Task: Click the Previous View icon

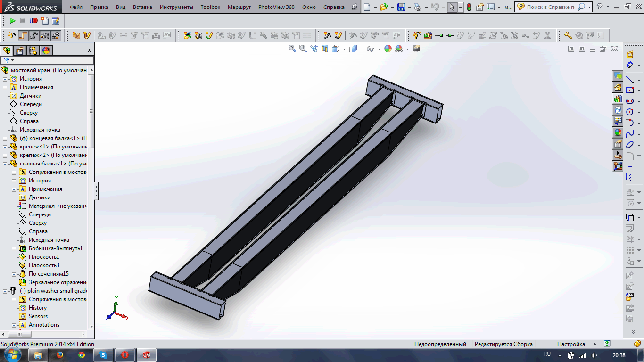Action: click(314, 49)
